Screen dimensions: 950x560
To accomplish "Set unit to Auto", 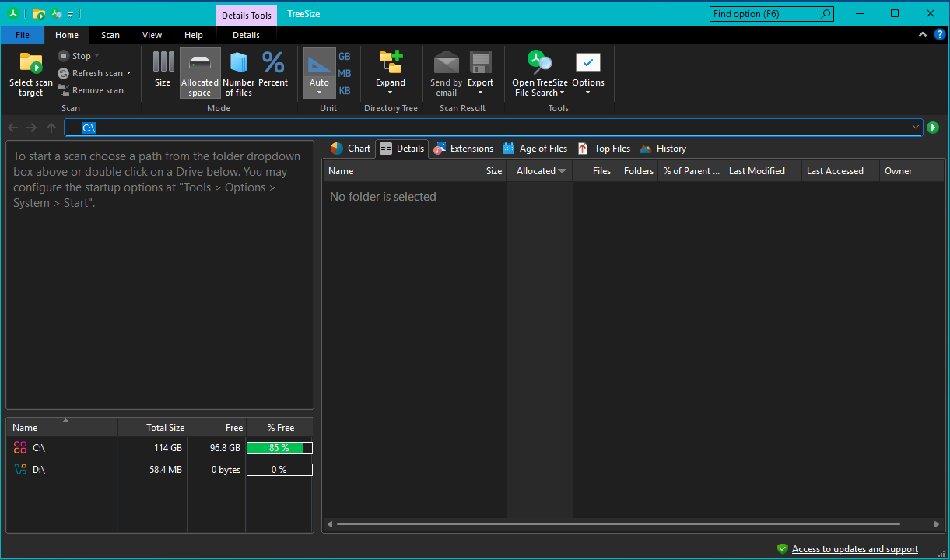I will 319,74.
